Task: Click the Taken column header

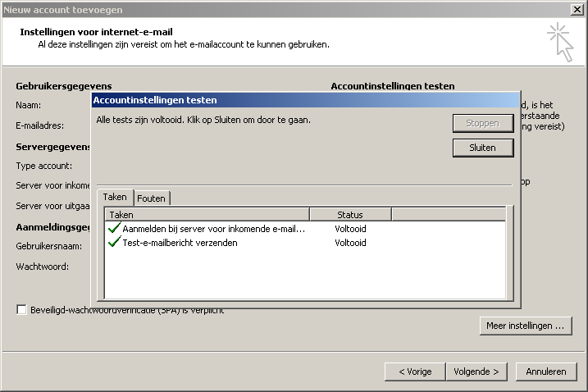Action: pyautogui.click(x=207, y=214)
